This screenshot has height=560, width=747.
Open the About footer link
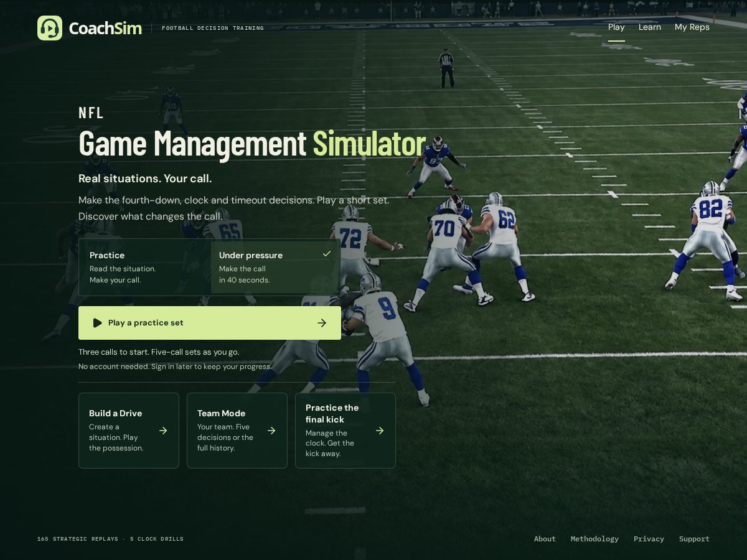(545, 539)
